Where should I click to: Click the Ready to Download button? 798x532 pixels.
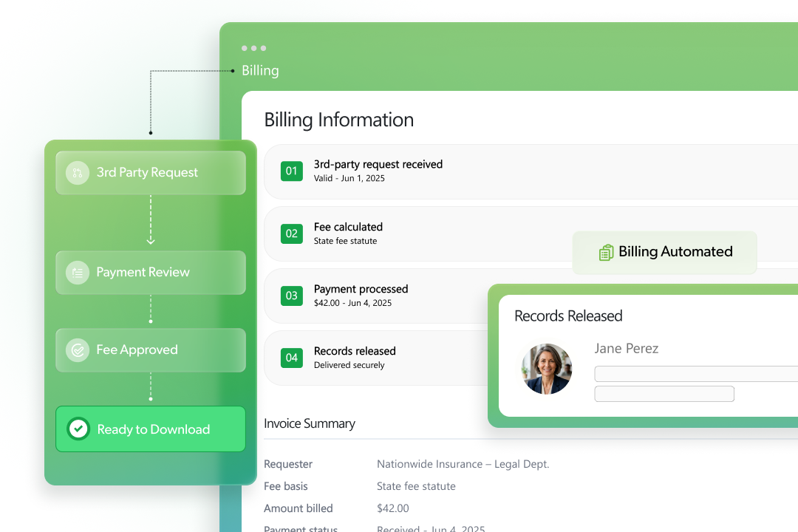151,429
